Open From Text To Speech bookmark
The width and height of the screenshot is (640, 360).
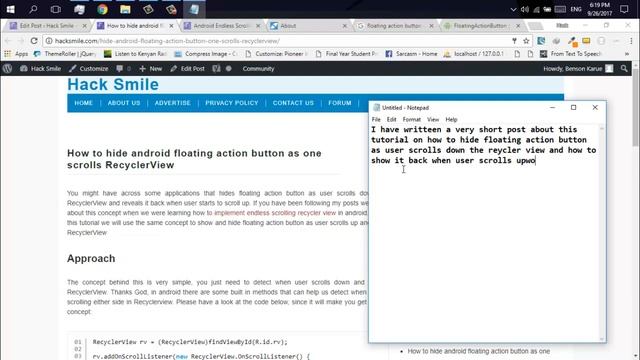tap(571, 54)
